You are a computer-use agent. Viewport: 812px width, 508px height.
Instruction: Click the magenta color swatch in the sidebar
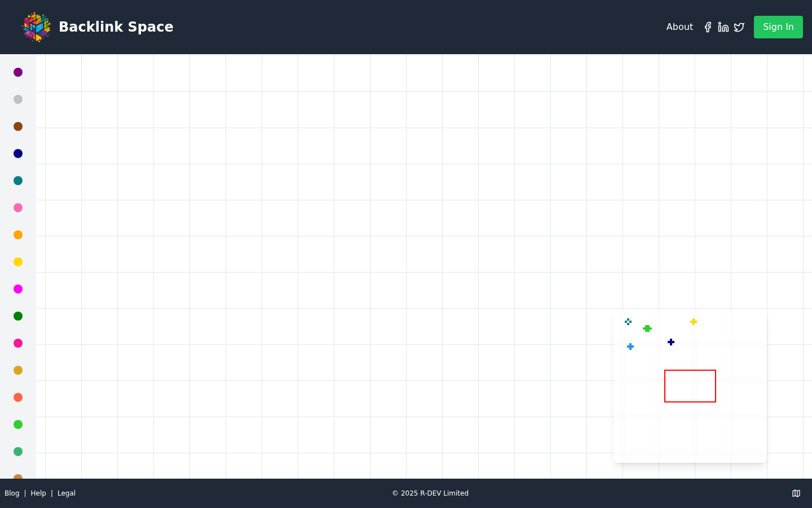point(18,289)
